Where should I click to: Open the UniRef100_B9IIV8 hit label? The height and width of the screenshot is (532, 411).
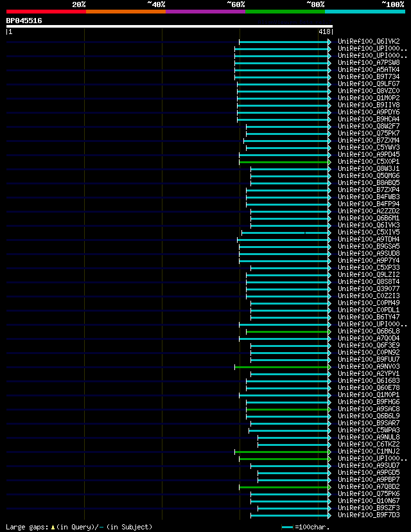[369, 105]
